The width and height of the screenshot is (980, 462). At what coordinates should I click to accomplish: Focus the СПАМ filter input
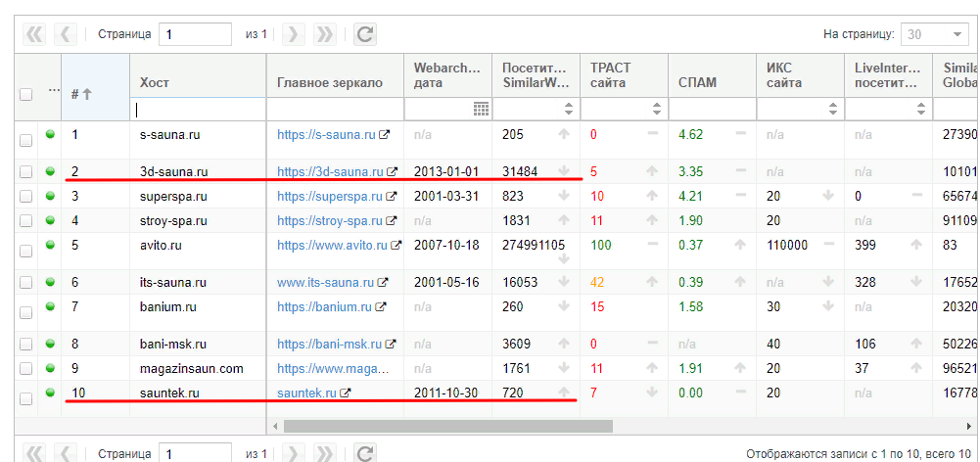click(713, 109)
